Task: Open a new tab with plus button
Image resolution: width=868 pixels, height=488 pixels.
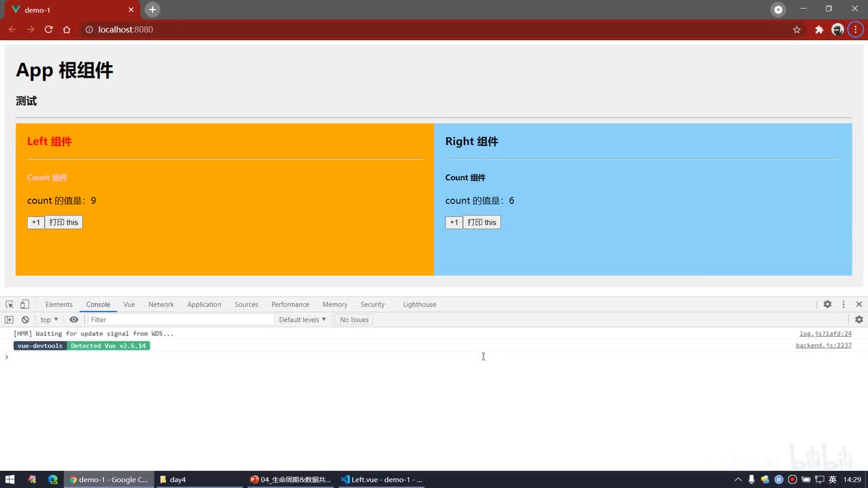Action: click(153, 9)
